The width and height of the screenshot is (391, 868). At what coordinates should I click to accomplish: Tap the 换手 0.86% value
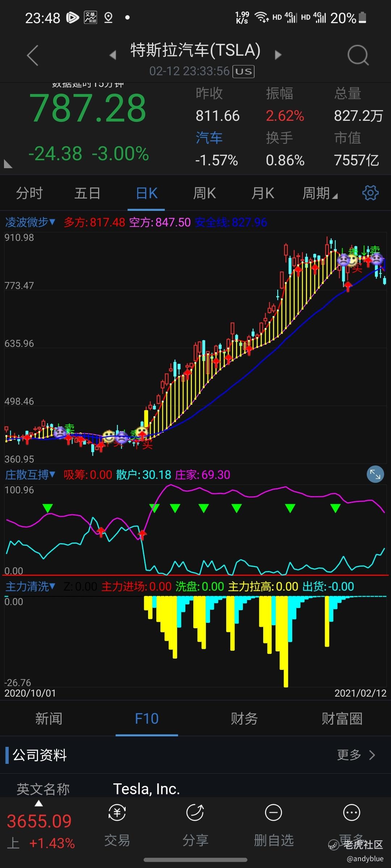pos(285,160)
